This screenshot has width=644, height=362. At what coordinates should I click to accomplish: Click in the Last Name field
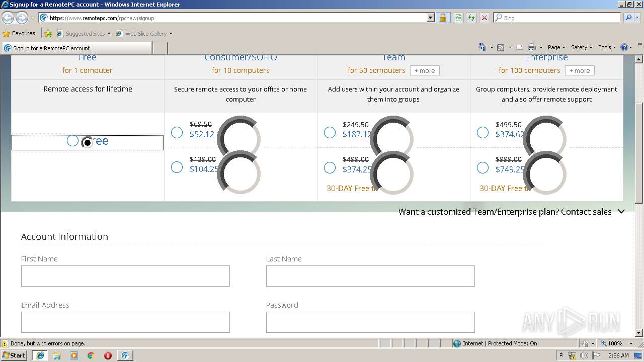370,276
